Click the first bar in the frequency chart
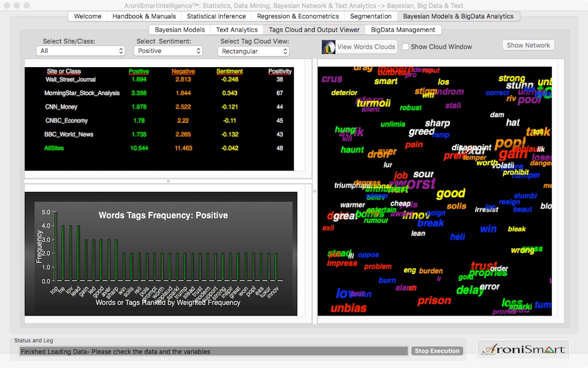Image resolution: width=588 pixels, height=368 pixels. (56, 246)
